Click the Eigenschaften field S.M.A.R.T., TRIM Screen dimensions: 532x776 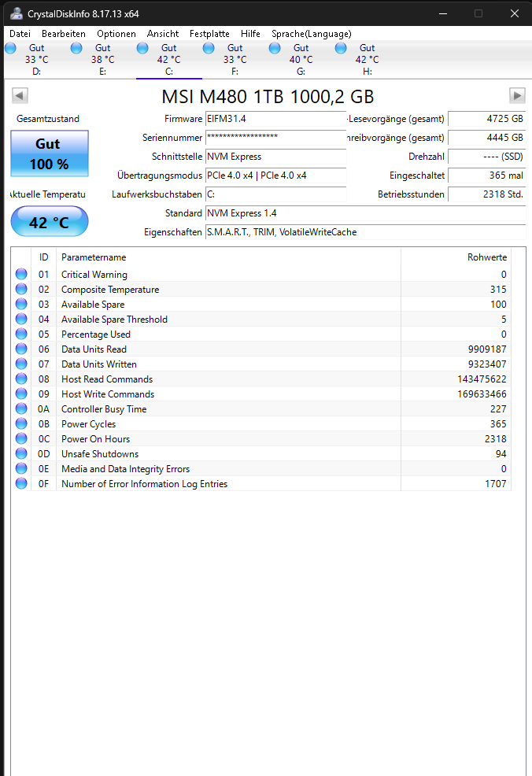pyautogui.click(x=365, y=232)
